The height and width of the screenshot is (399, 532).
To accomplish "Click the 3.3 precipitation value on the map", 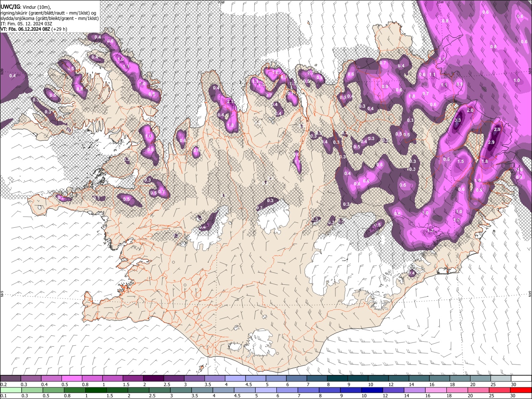I will [458, 120].
